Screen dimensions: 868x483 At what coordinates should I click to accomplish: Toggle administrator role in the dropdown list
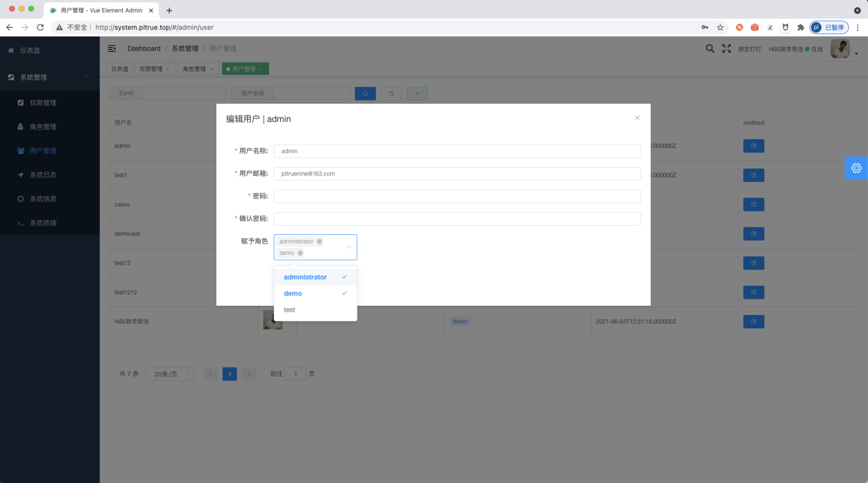pyautogui.click(x=305, y=277)
